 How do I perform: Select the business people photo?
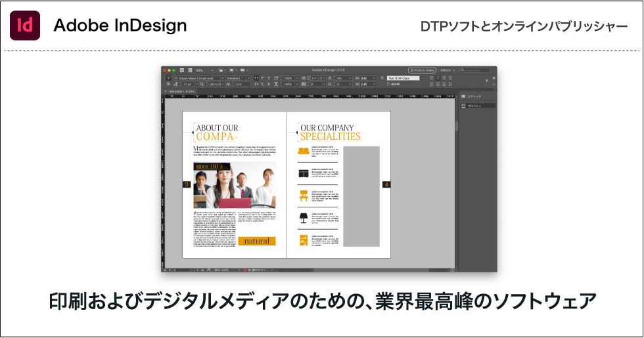(235, 185)
